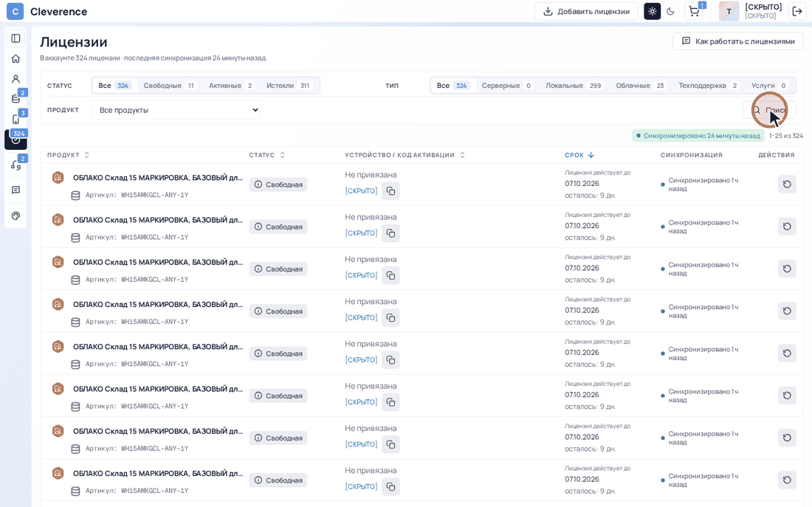
Task: Open Как работать с лицензиями help
Action: (738, 41)
